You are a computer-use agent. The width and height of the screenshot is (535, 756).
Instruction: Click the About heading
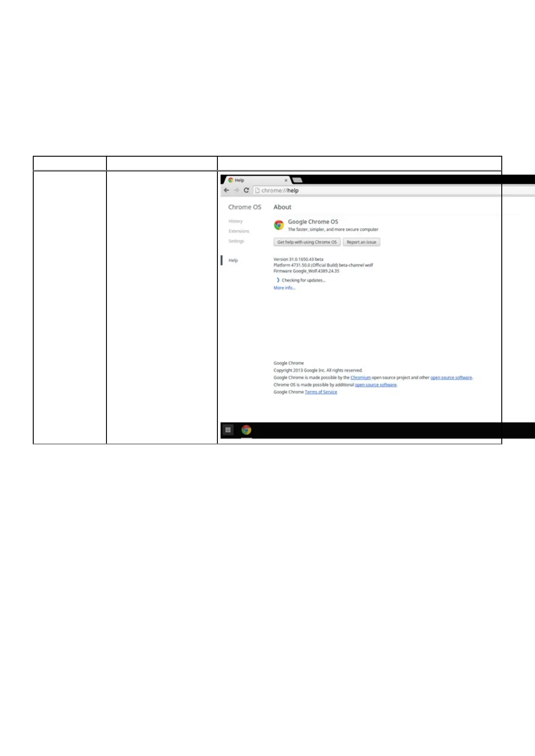pyautogui.click(x=282, y=207)
